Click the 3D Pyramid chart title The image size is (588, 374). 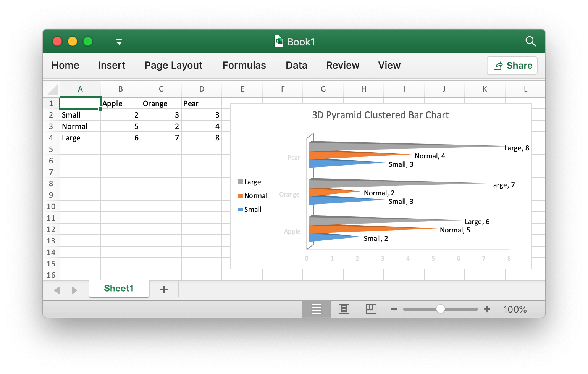[x=380, y=115]
